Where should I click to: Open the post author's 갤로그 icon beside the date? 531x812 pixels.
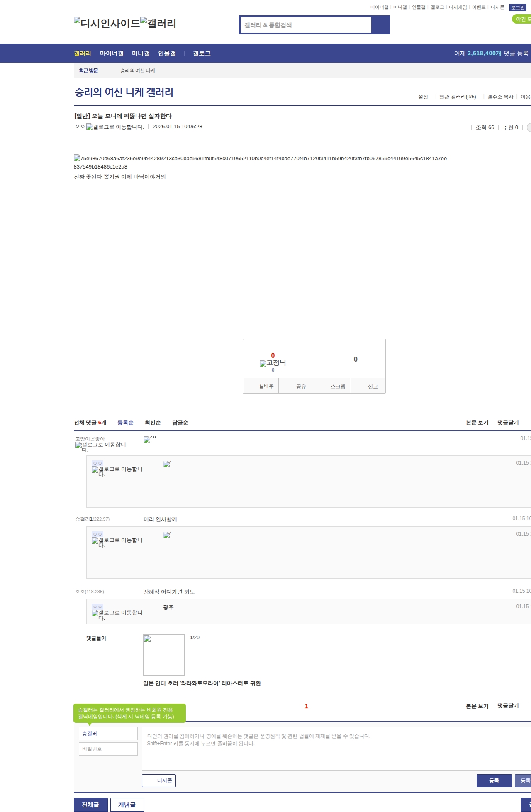coord(115,127)
